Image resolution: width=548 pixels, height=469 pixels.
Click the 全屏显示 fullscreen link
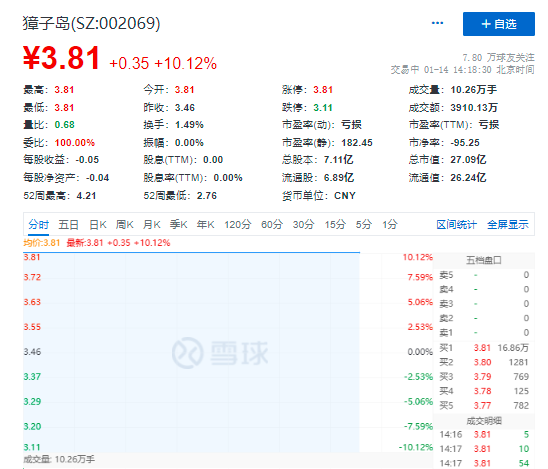point(508,224)
